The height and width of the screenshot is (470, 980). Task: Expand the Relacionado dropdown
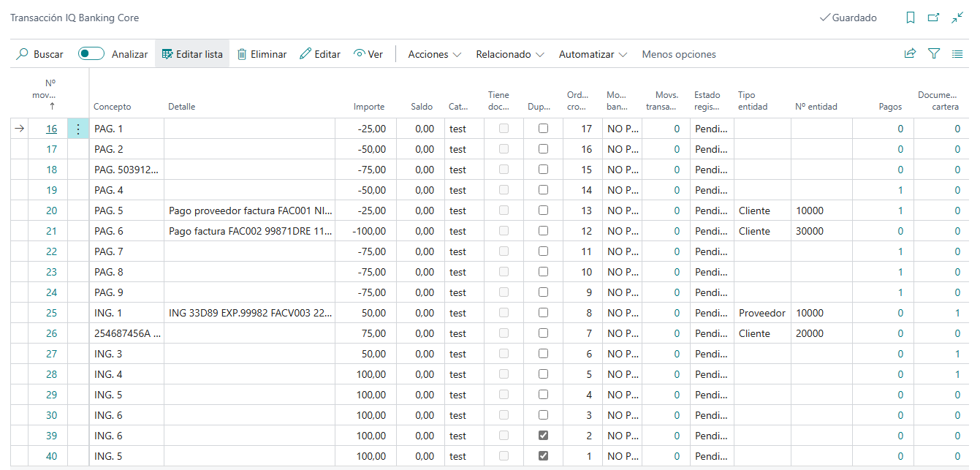point(509,54)
